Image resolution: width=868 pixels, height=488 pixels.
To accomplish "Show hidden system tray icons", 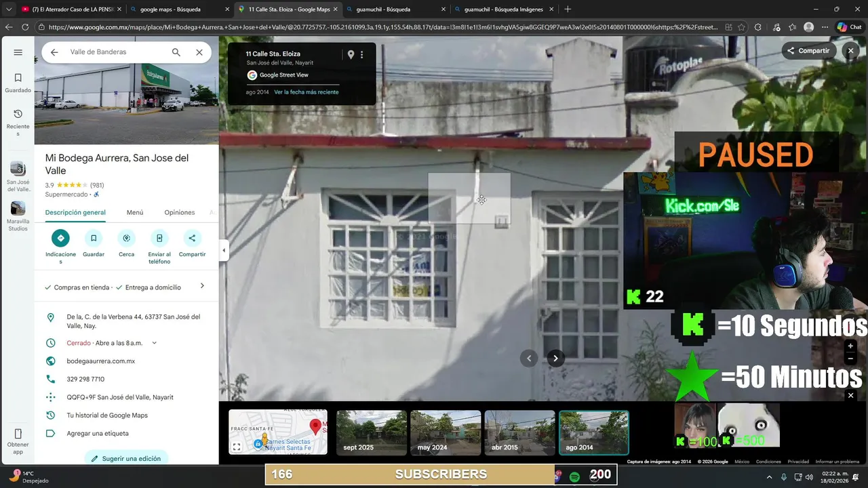I will point(769,477).
